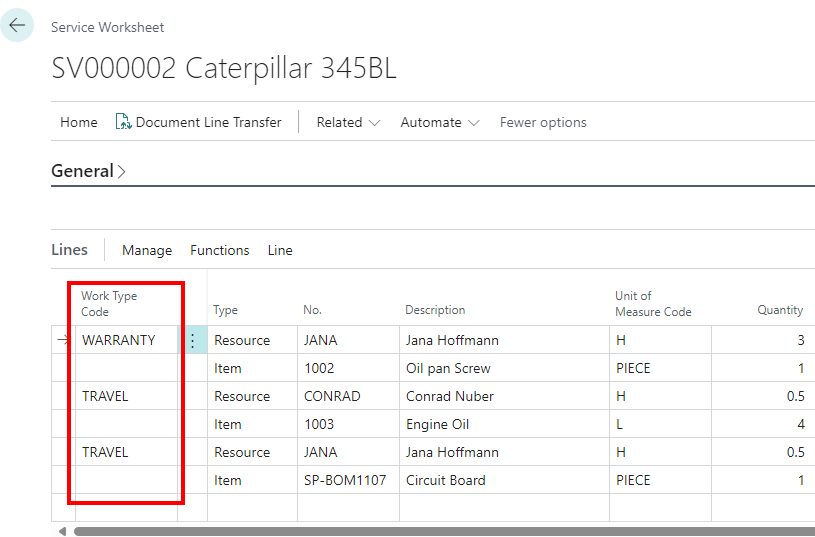
Task: Click the Quantity column header
Action: click(779, 310)
